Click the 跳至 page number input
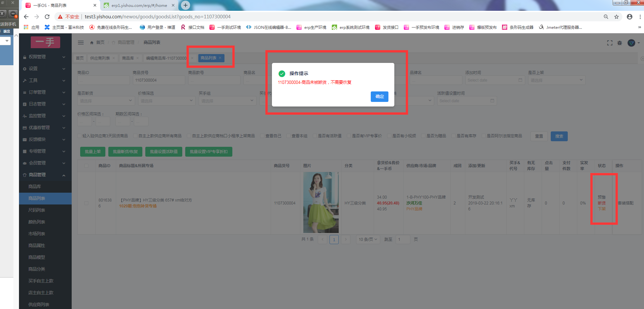Screen dimensions: 644x309 point(403,240)
